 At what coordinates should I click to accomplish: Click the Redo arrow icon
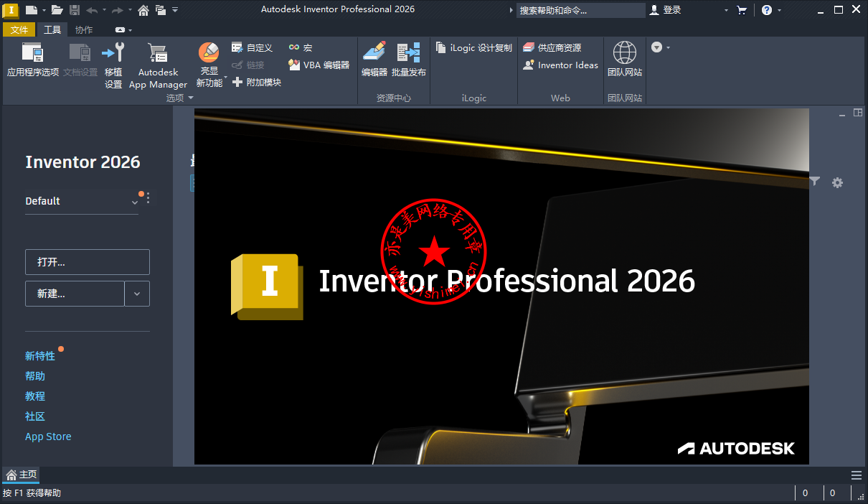pos(118,10)
